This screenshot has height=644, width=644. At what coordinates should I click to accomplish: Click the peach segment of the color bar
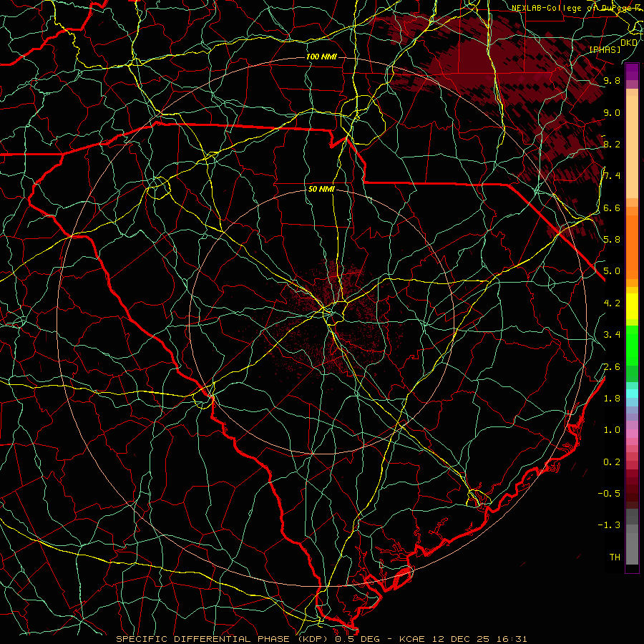632,146
